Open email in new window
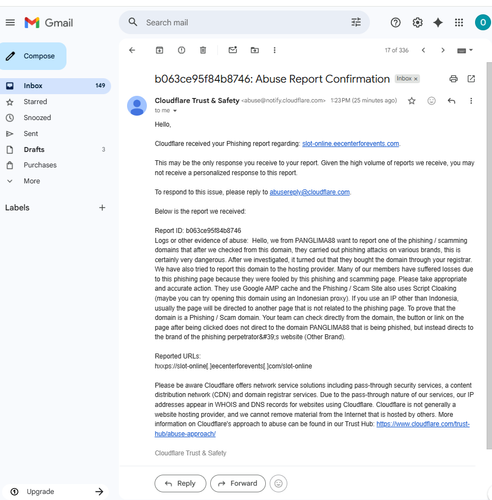Image resolution: width=492 pixels, height=500 pixels. click(x=471, y=79)
